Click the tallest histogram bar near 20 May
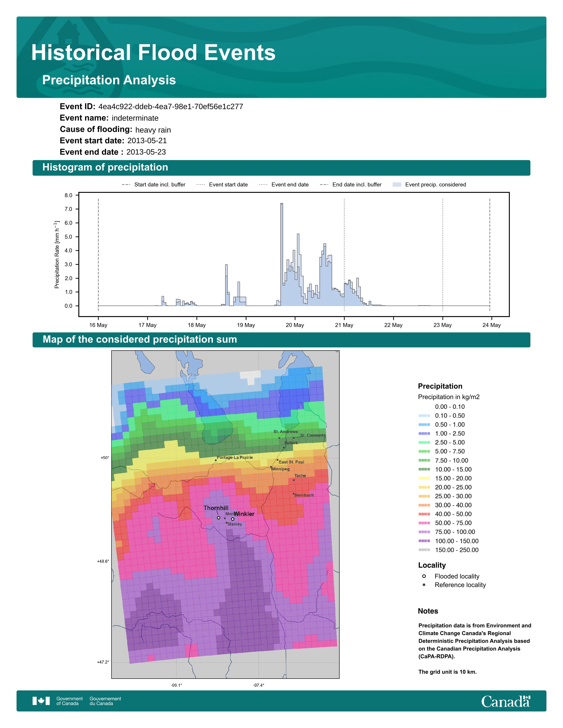The width and height of the screenshot is (563, 728). click(282, 253)
